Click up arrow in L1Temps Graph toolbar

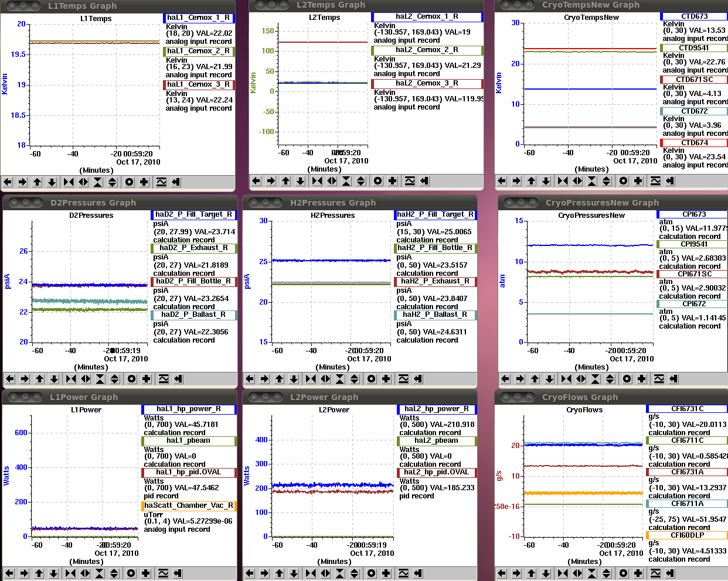[x=38, y=182]
